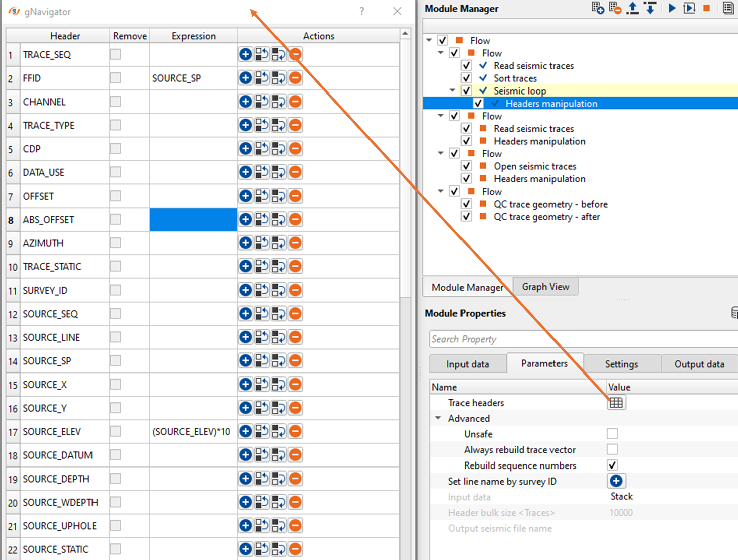Screen dimensions: 738x560
Task: Click the ABS_OFFSET expression cell
Action: click(x=193, y=220)
